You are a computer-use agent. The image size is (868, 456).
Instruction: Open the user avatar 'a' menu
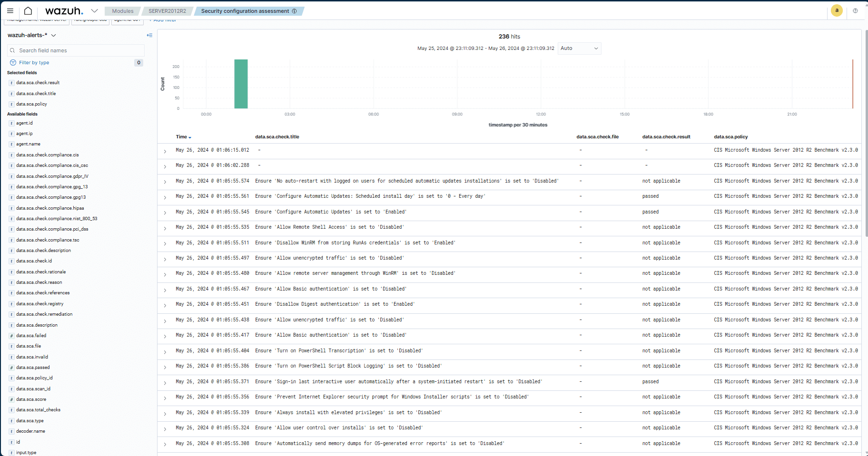pos(837,10)
